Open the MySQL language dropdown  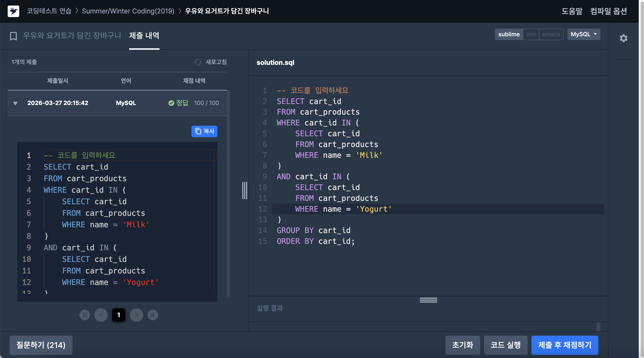(x=583, y=34)
